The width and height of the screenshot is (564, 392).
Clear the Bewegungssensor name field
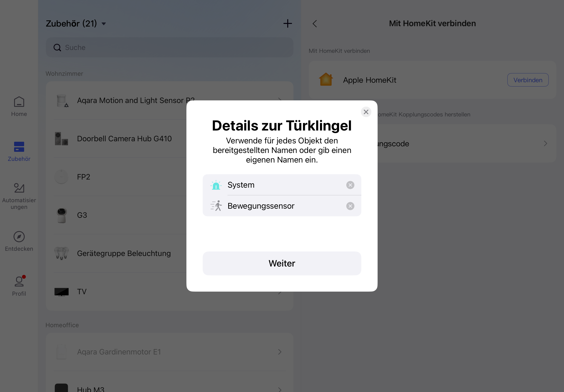[350, 206]
